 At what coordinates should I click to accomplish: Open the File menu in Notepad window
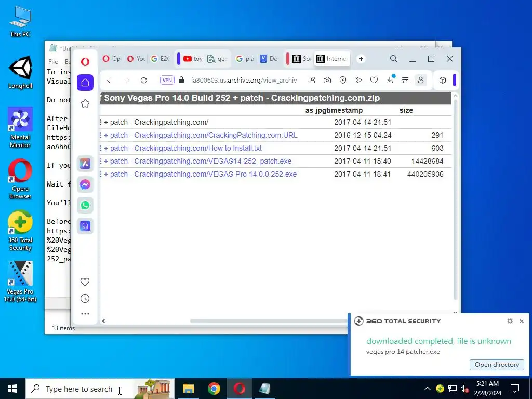[53, 62]
